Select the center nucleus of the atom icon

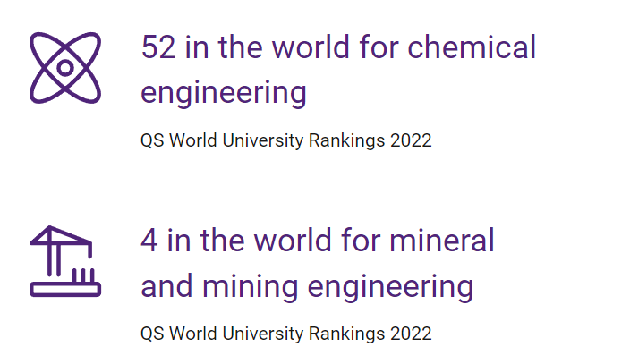click(x=65, y=68)
